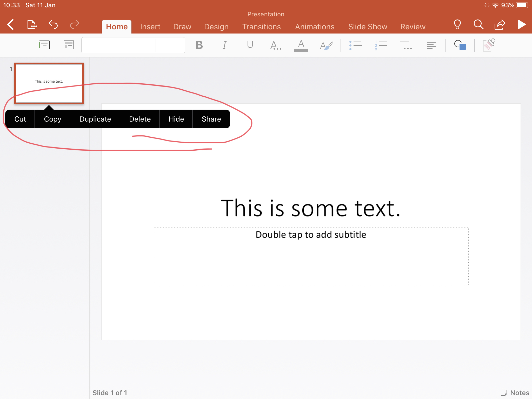Apply a numbered list
This screenshot has height=399, width=532.
381,45
